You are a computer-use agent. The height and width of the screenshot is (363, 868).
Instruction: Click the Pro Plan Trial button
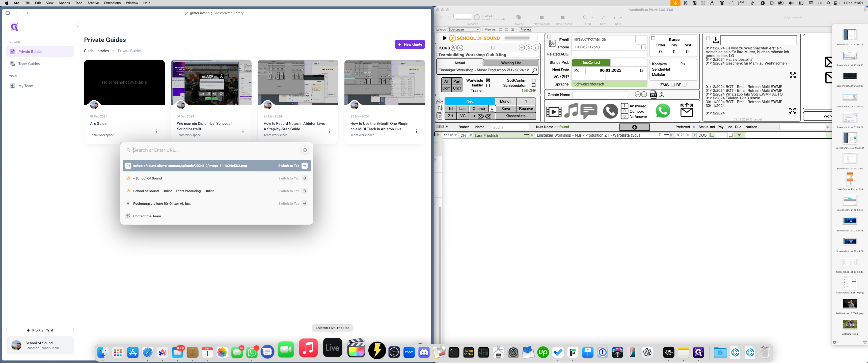(40, 330)
